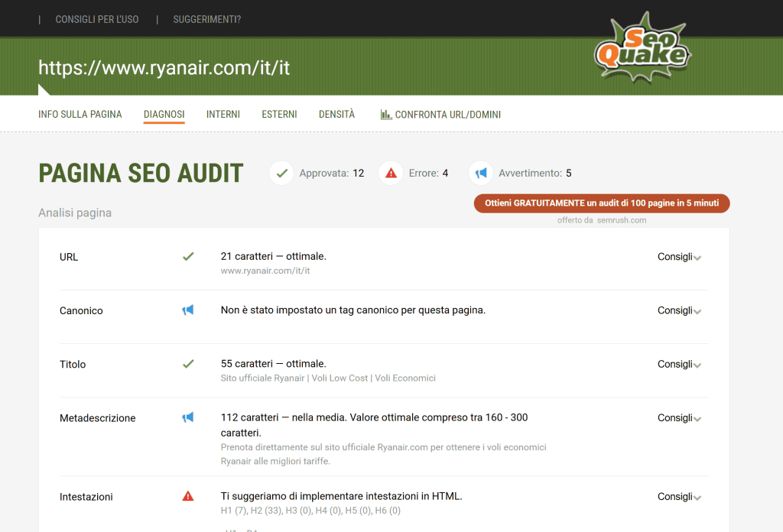
Task: Select the Diagnosi tab
Action: coord(164,115)
